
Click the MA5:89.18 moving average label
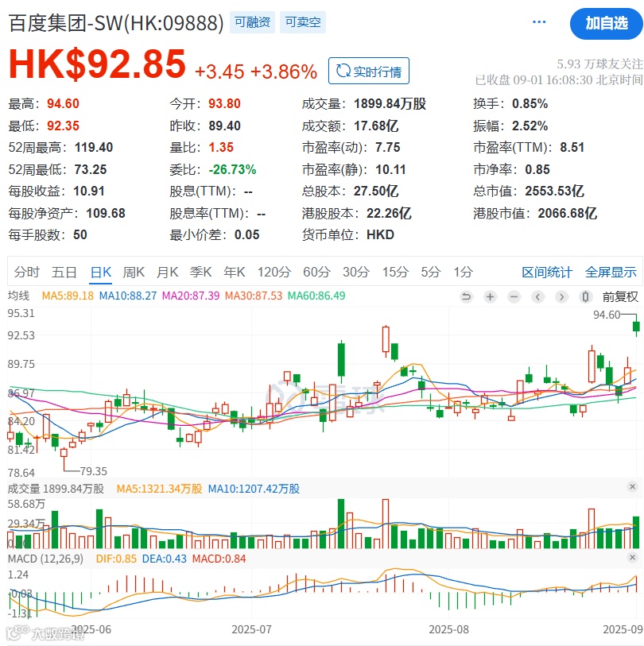[68, 296]
